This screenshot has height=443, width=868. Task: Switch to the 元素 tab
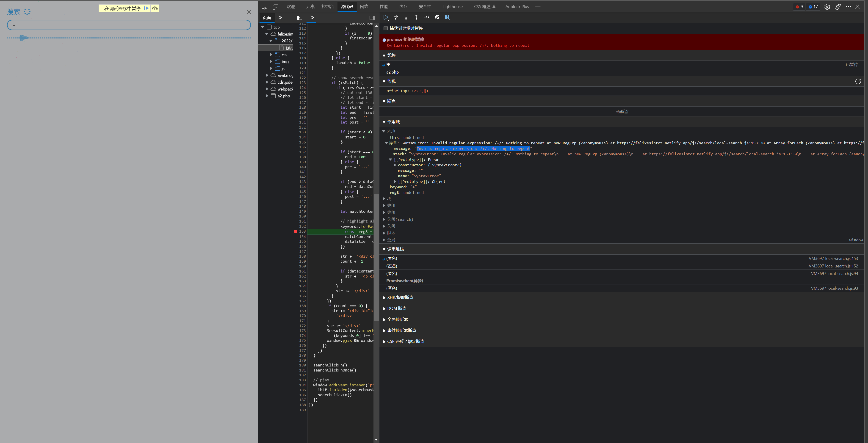coord(310,7)
